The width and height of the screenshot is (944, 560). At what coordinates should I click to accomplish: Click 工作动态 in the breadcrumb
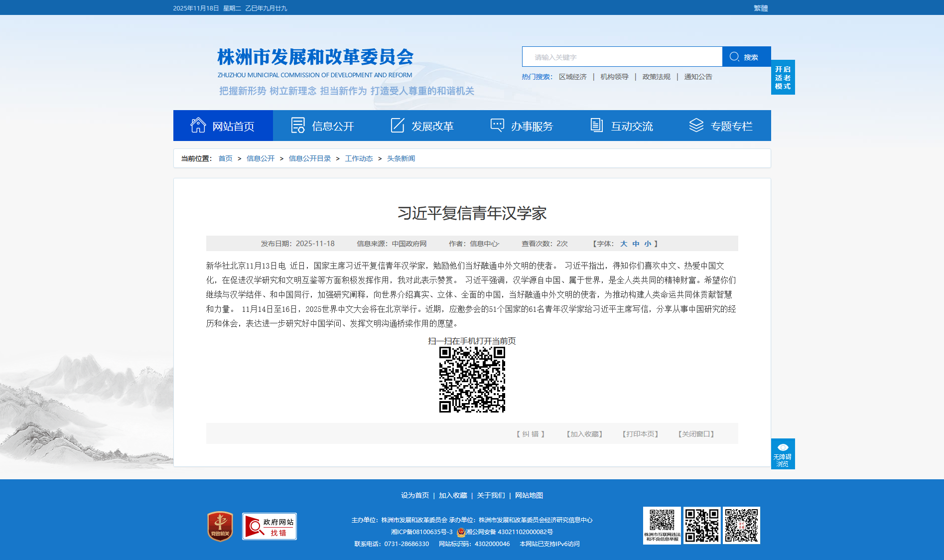(x=359, y=158)
